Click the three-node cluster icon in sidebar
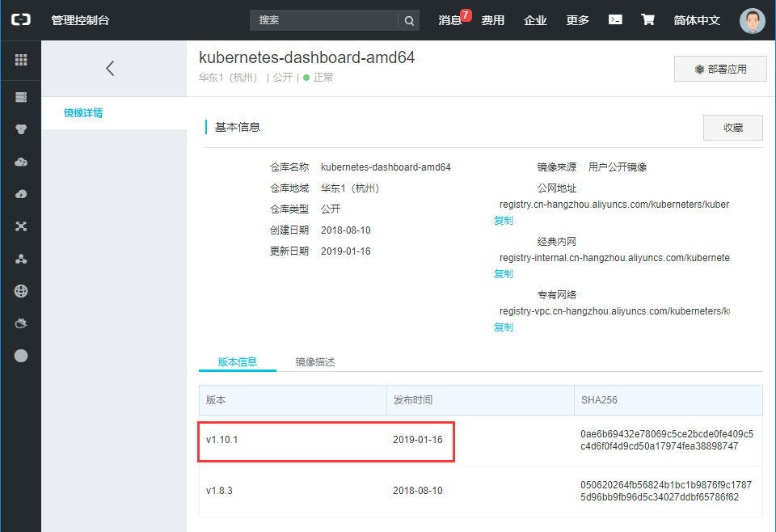The image size is (776, 532). point(21,259)
